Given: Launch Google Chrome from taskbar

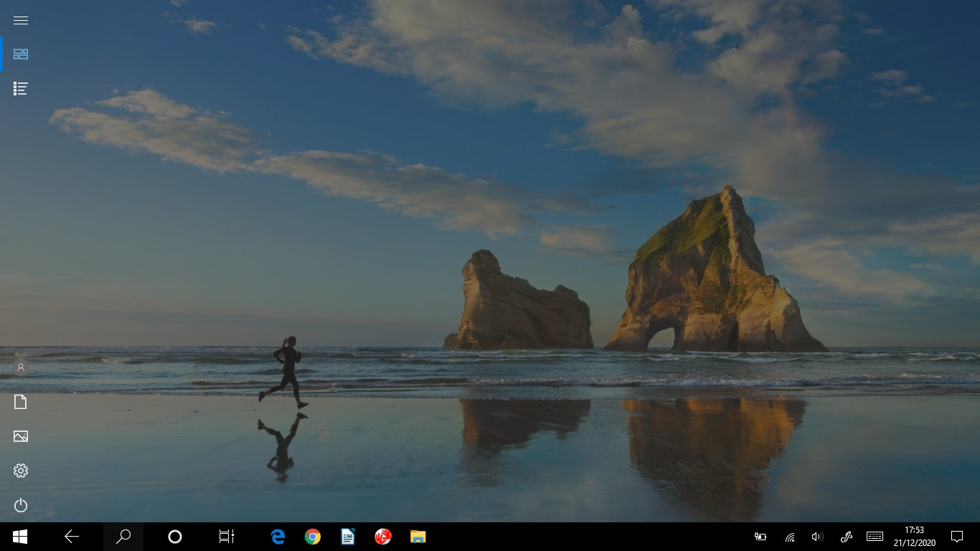Looking at the screenshot, I should tap(313, 537).
